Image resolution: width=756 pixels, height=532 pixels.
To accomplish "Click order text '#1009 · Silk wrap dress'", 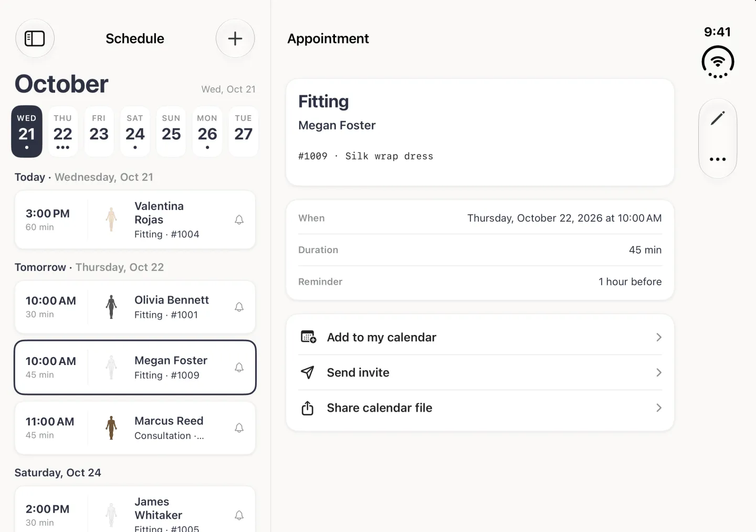I will [x=366, y=156].
